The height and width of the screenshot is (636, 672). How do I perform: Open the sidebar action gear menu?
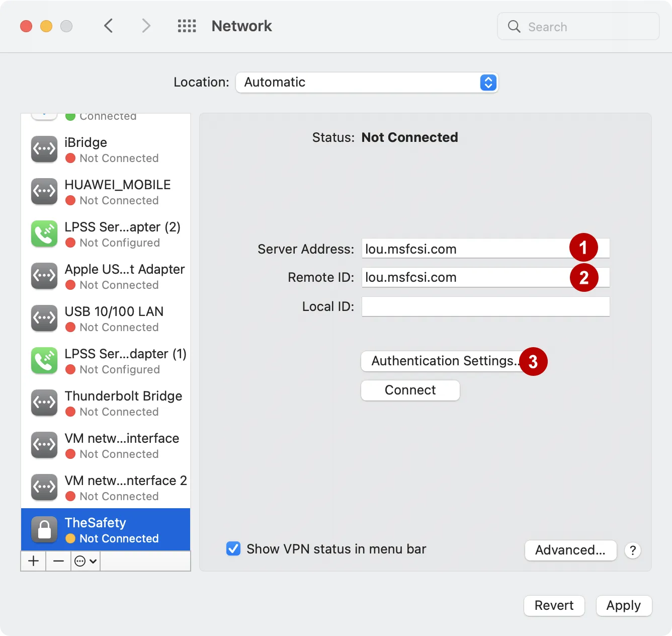[x=85, y=561]
